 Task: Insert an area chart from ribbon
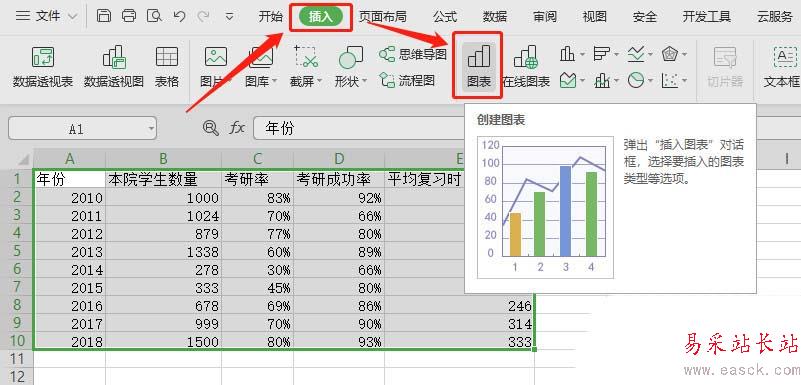point(568,80)
